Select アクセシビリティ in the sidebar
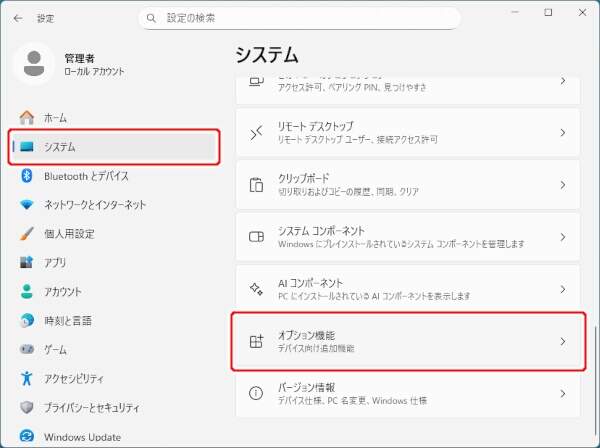The height and width of the screenshot is (448, 600). coord(114,378)
